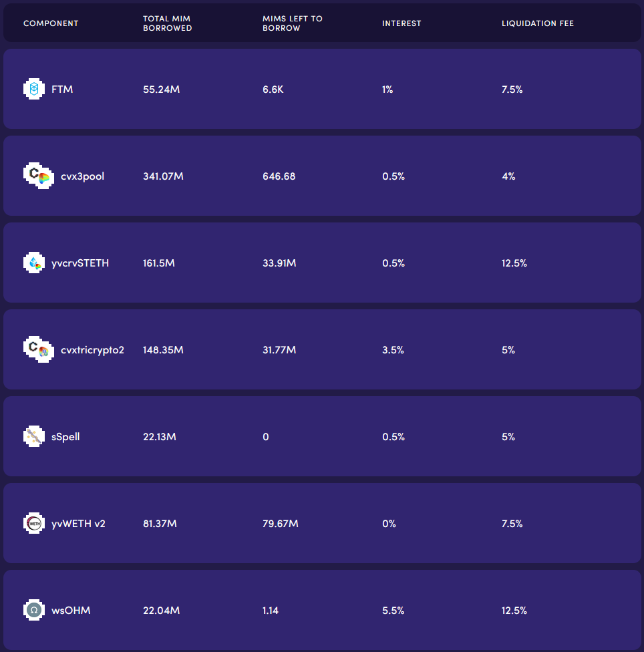Click the cvxtricrypto2 token icon
The height and width of the screenshot is (652, 644).
coord(37,349)
